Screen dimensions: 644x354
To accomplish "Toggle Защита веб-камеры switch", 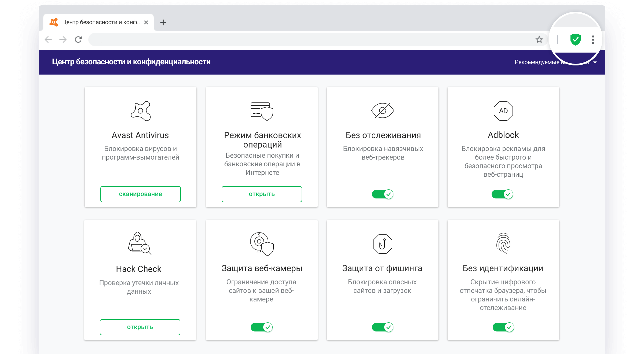I will (x=261, y=327).
